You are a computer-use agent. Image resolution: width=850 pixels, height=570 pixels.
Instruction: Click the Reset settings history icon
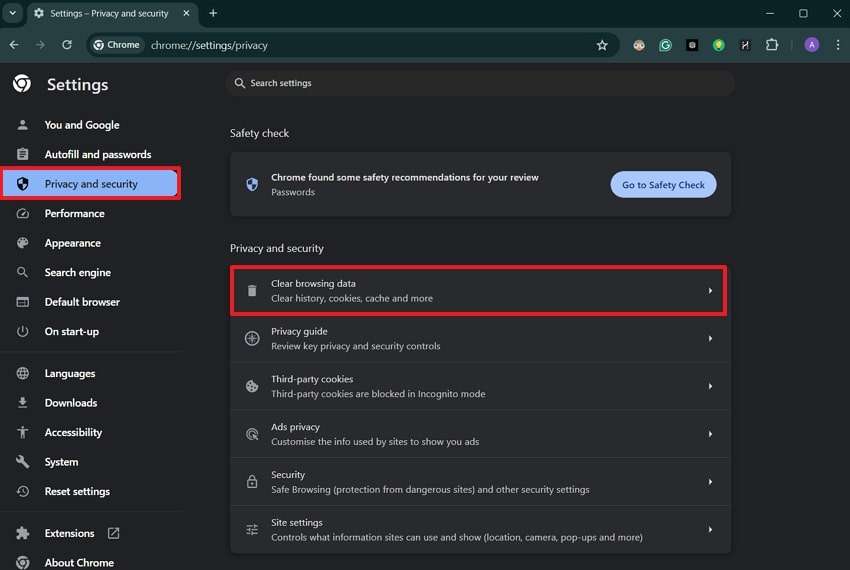click(22, 491)
